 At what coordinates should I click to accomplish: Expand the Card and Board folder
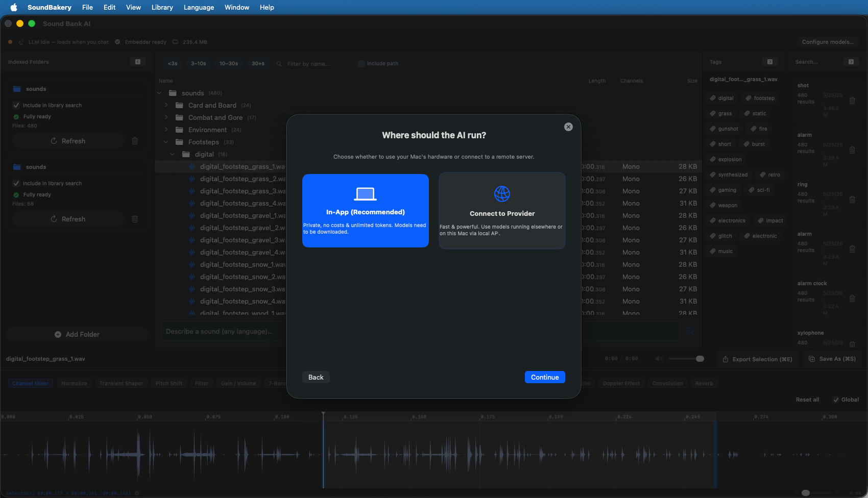click(x=166, y=105)
